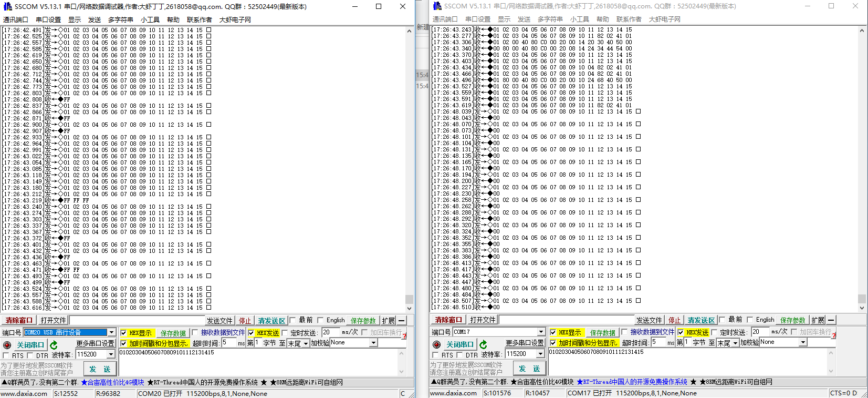
Task: Open the 串口设置 menu in the COM20 window
Action: pos(48,20)
